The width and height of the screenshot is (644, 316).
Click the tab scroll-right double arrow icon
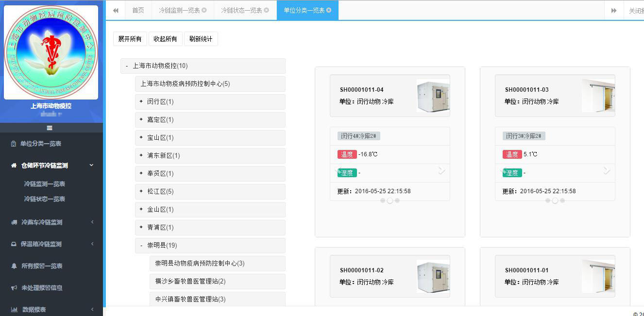tap(614, 10)
